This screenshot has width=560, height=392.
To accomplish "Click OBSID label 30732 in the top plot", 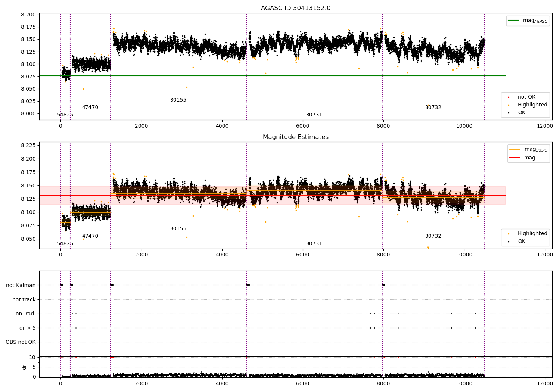I will 433,108.
